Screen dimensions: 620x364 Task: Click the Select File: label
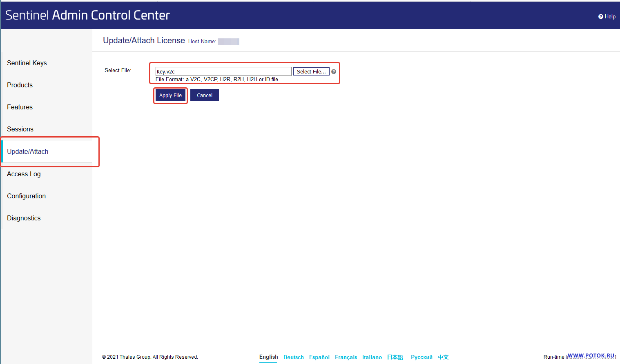[x=118, y=70]
